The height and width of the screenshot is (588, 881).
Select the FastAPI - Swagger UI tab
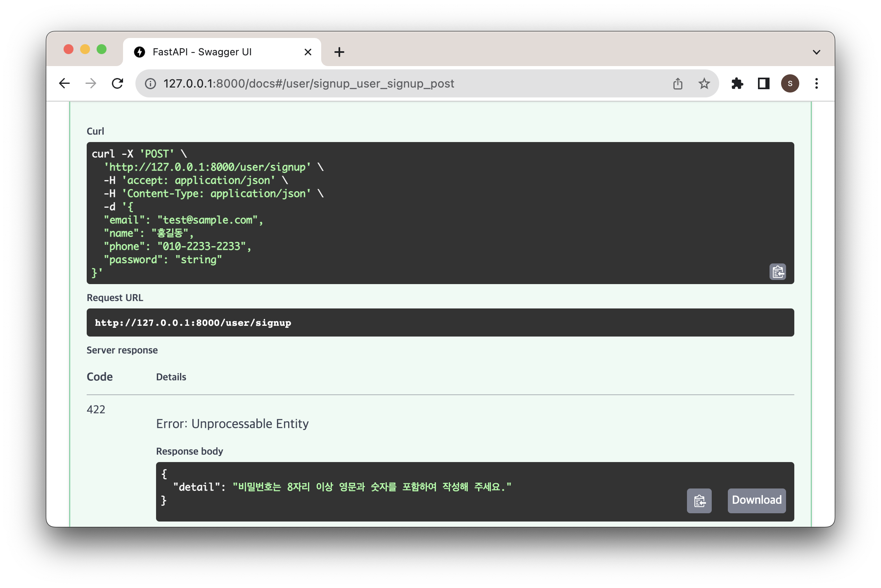tap(202, 52)
